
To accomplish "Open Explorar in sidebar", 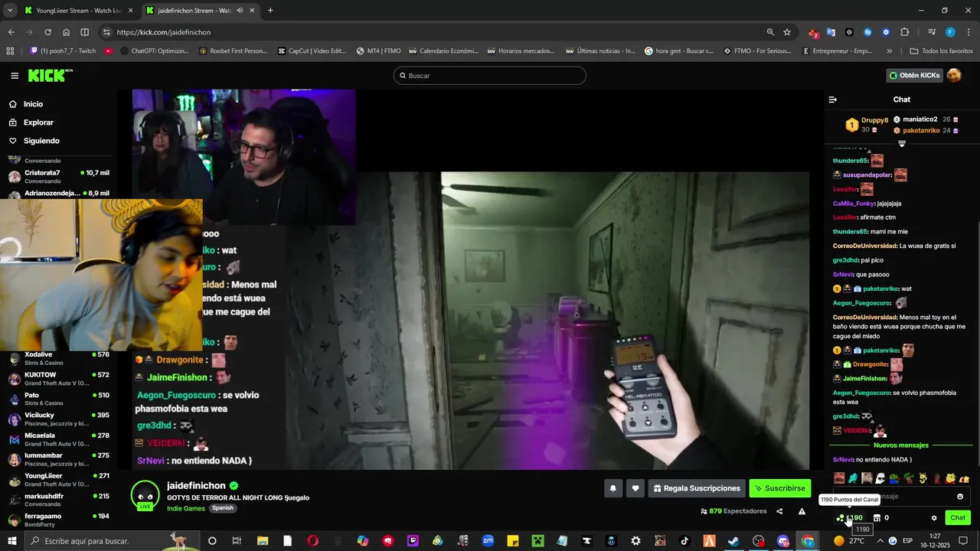I will 38,122.
